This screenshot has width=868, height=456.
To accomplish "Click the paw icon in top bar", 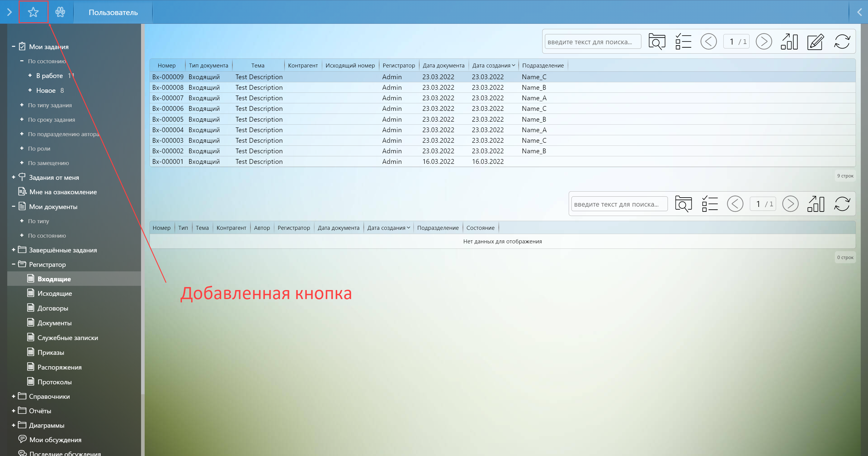I will (60, 12).
